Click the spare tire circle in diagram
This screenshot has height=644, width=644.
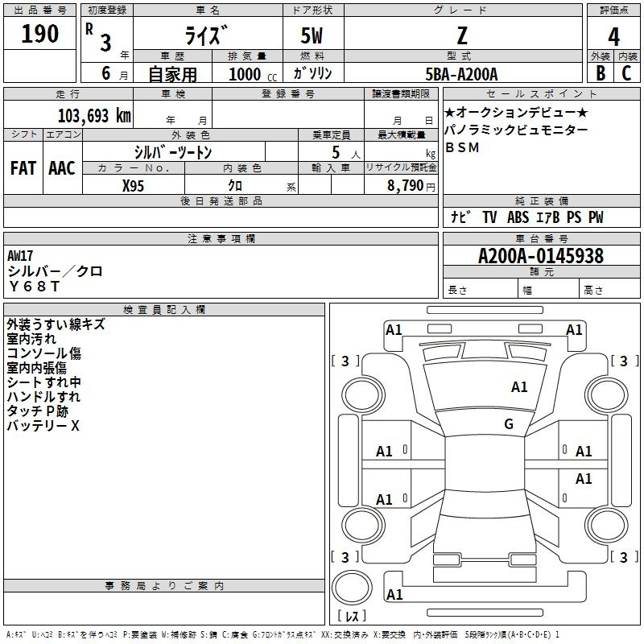tap(353, 585)
